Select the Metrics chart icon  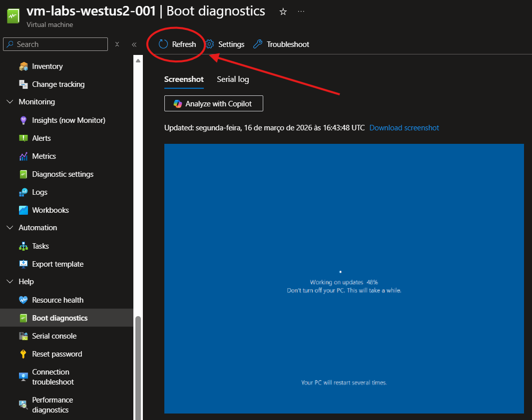[23, 156]
